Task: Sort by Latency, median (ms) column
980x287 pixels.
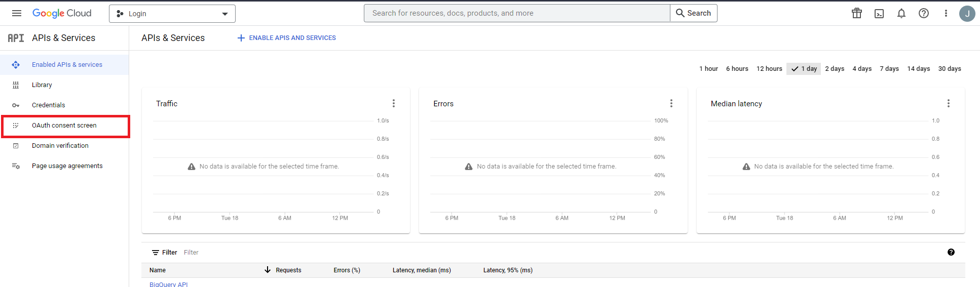Action: pos(422,270)
